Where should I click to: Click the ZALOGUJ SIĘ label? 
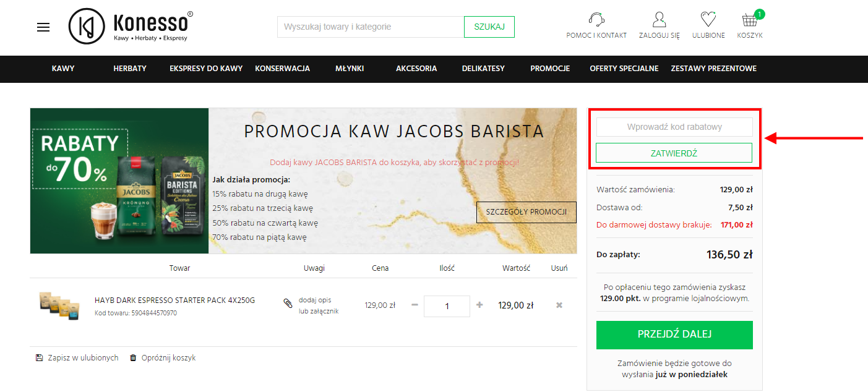660,35
